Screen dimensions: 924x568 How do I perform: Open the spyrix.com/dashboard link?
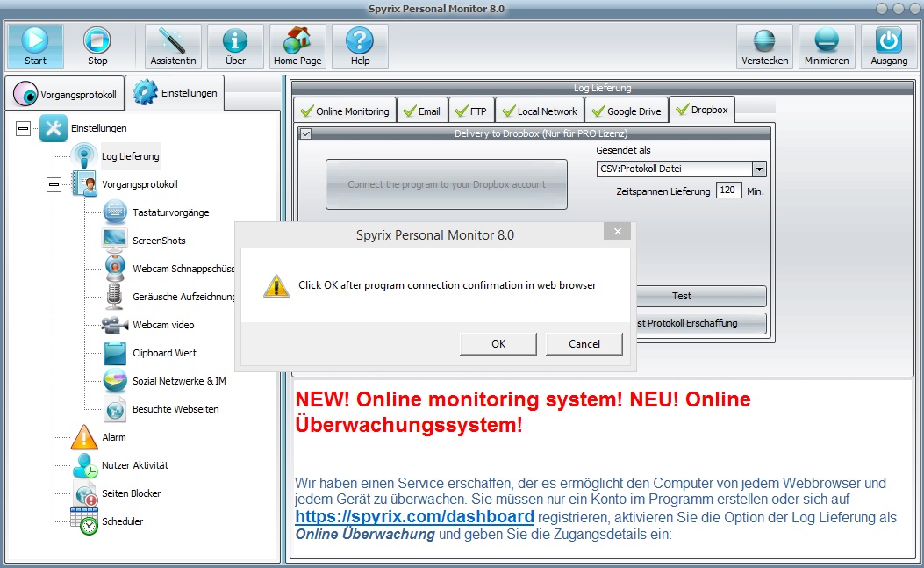point(414,516)
